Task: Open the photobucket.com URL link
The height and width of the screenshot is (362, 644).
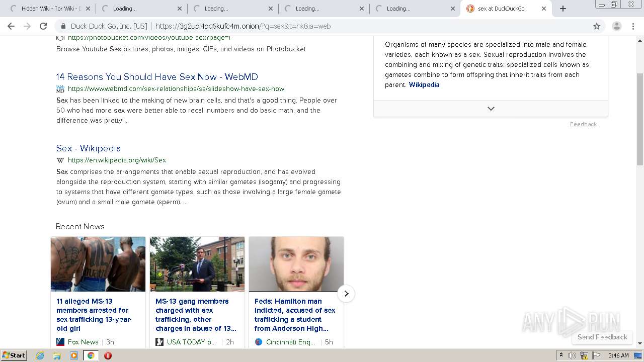Action: (149, 38)
